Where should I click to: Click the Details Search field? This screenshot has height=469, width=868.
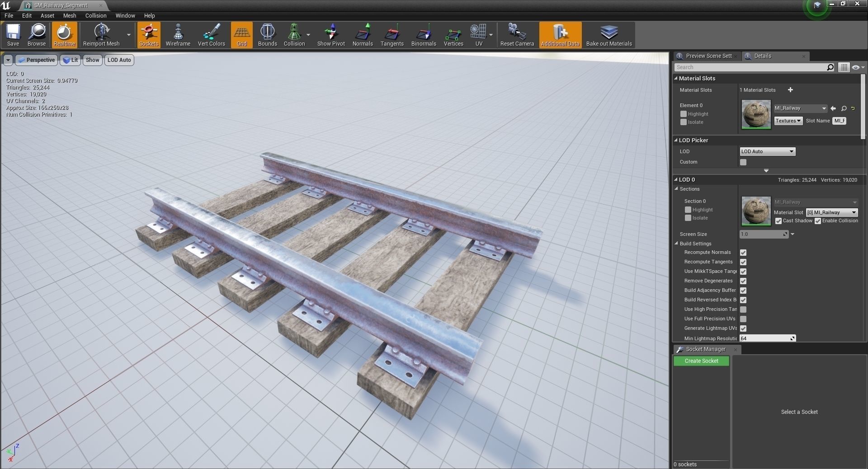tap(750, 67)
